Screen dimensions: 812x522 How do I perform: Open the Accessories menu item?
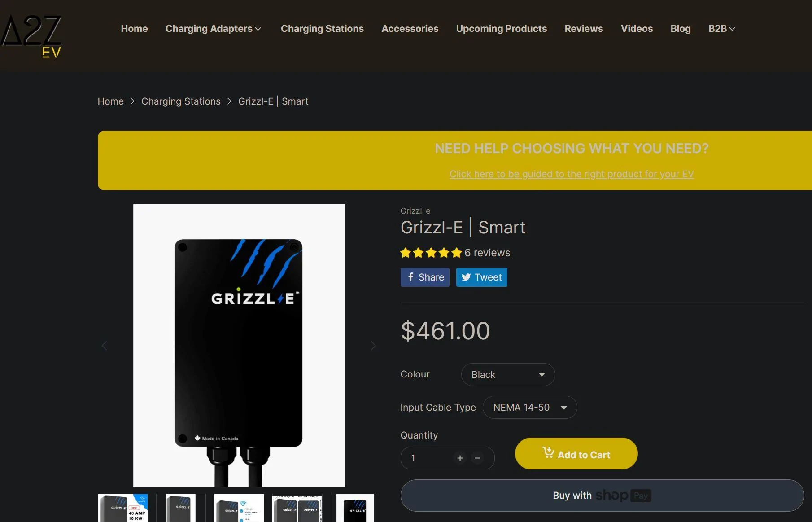410,29
